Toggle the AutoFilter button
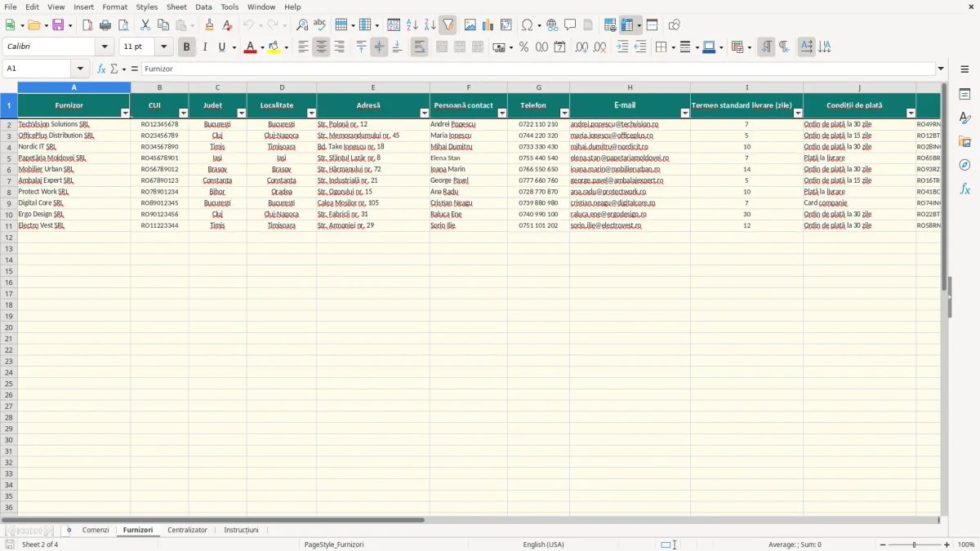Viewport: 980px width, 551px height. coord(448,25)
